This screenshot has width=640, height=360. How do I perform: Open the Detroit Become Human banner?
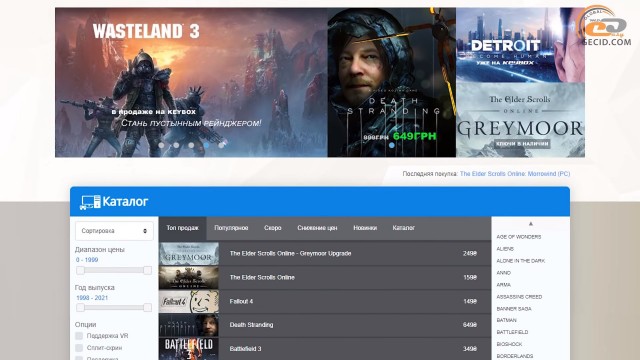520,45
